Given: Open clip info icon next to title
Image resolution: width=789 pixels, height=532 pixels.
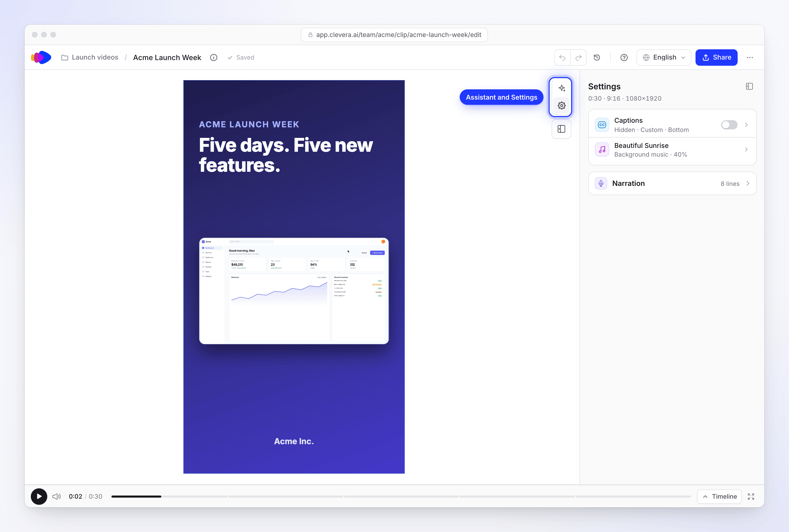Looking at the screenshot, I should pyautogui.click(x=213, y=57).
